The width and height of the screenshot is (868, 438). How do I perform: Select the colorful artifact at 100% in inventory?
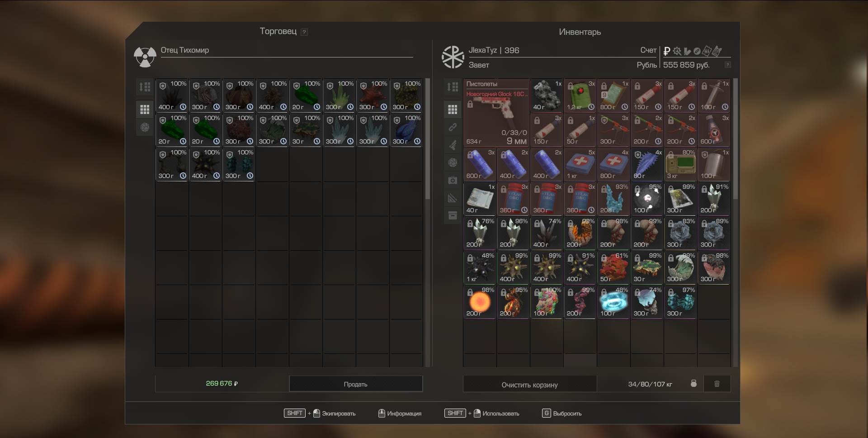pyautogui.click(x=547, y=302)
